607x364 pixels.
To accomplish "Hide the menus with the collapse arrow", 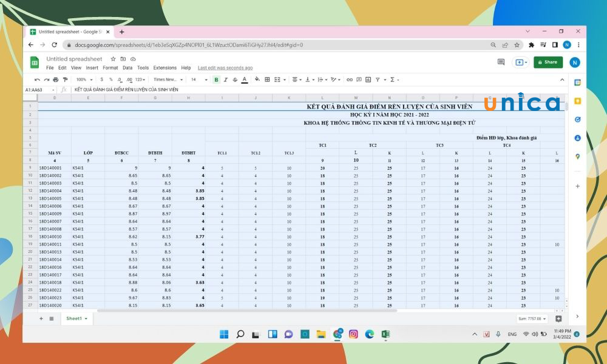I will (x=562, y=79).
